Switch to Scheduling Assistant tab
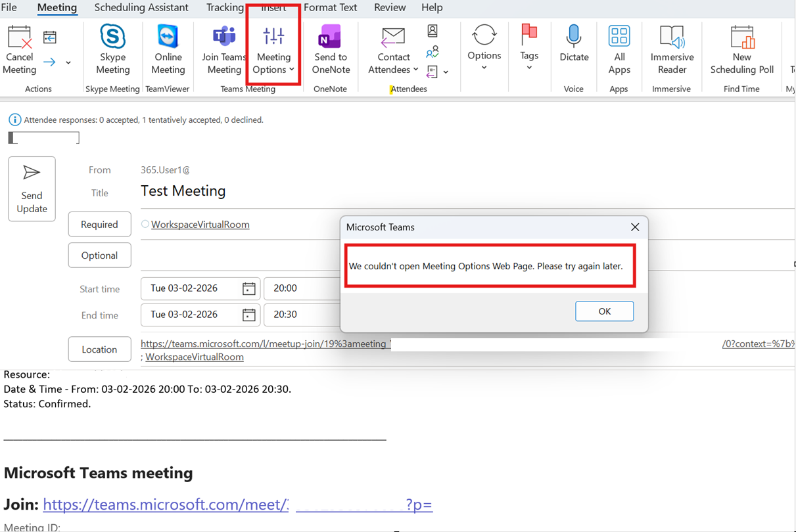Image resolution: width=796 pixels, height=532 pixels. pos(141,8)
